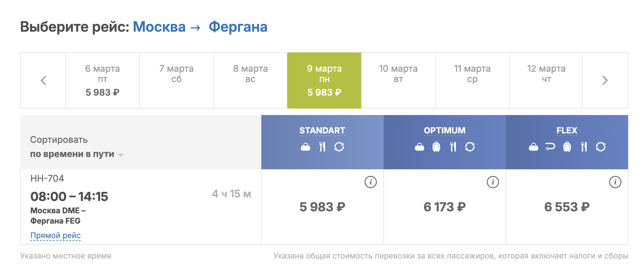Viewport: 644px width, 274px height.
Task: Choose the STANDART fare for 5 983 ₽
Action: [322, 207]
